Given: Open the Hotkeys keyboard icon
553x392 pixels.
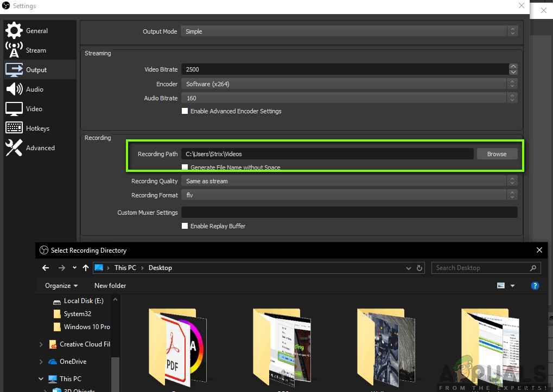Looking at the screenshot, I should [x=14, y=127].
